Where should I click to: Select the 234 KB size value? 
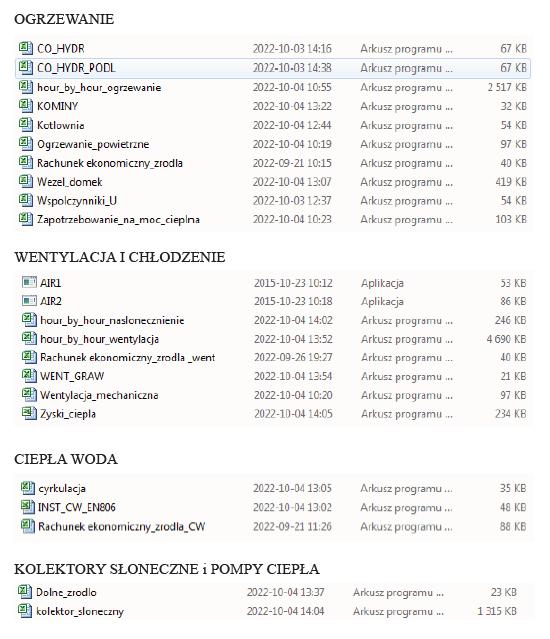pos(510,413)
